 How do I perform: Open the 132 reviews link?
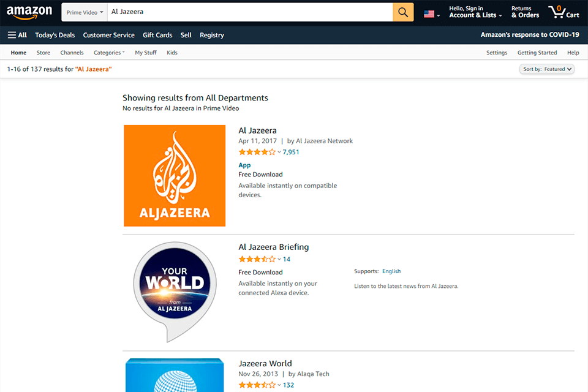[x=288, y=385]
